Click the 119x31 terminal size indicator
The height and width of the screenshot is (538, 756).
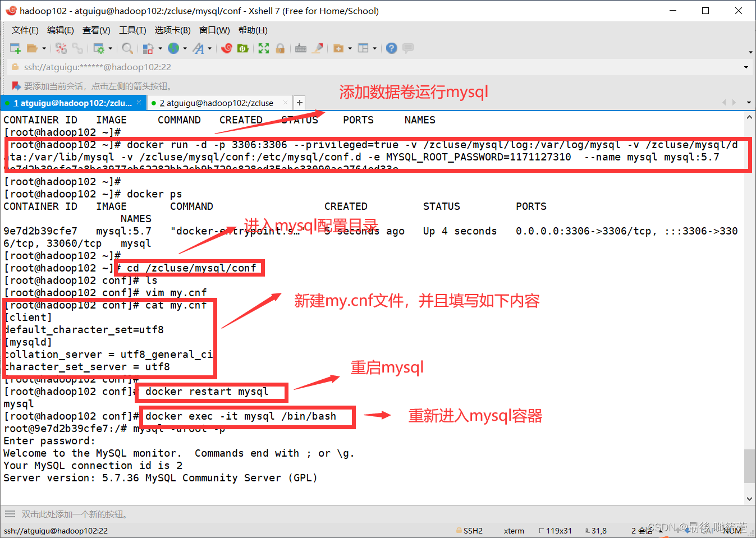pyautogui.click(x=555, y=531)
